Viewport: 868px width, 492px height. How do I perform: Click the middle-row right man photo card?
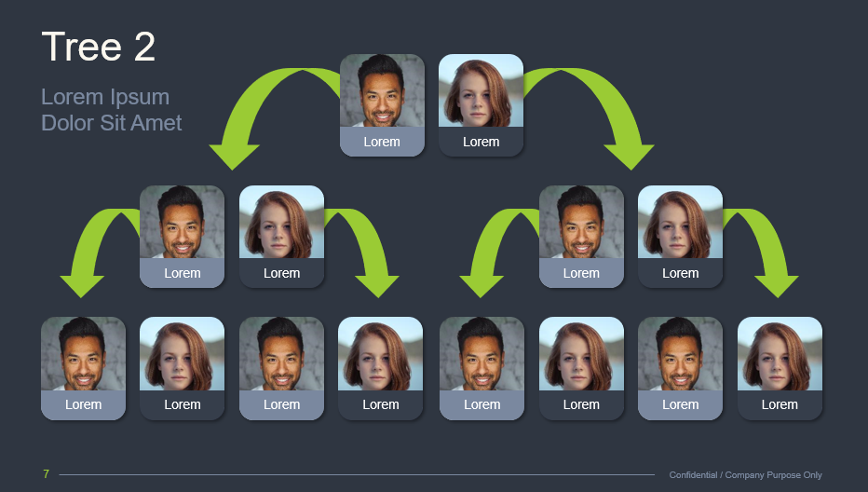pyautogui.click(x=581, y=237)
